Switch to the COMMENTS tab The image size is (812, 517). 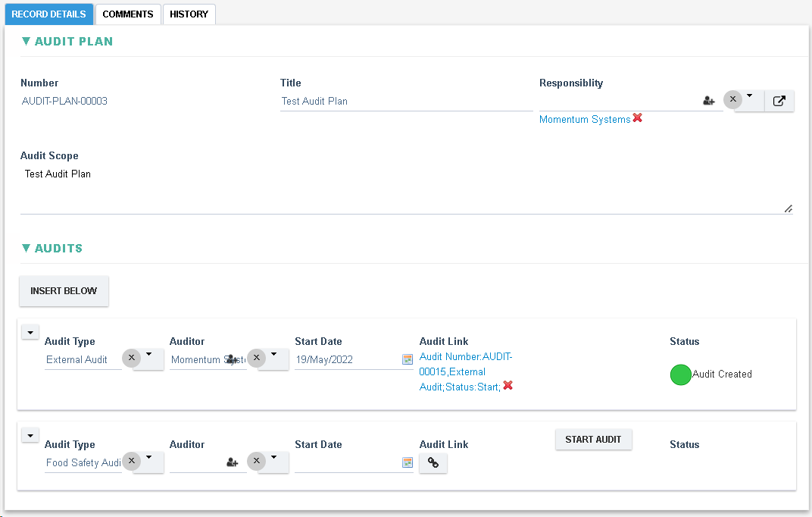click(x=127, y=14)
